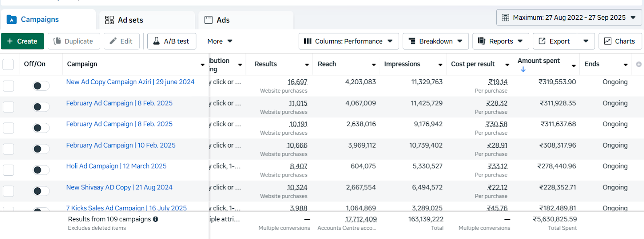The width and height of the screenshot is (644, 239).
Task: Expand the Breakdown dropdown
Action: pos(436,41)
